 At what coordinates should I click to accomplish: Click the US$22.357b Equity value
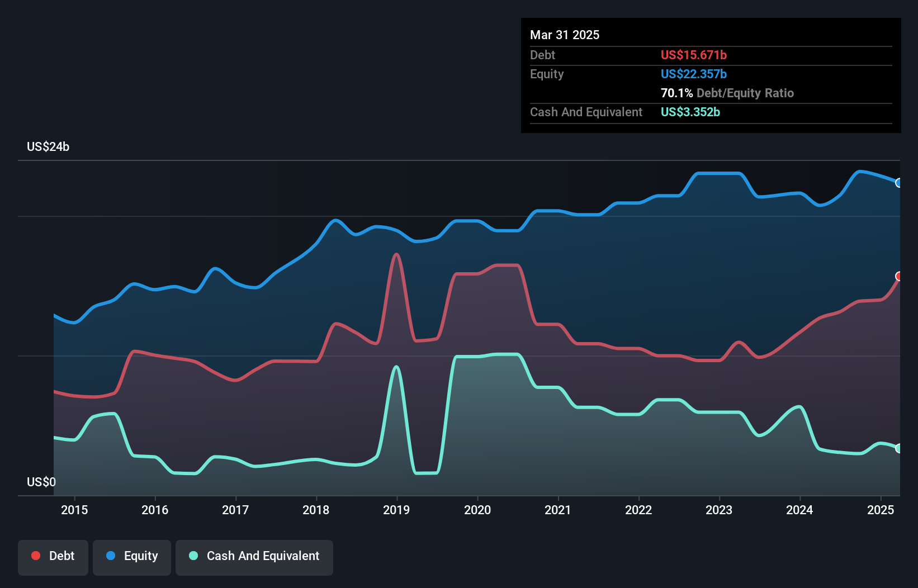[694, 74]
